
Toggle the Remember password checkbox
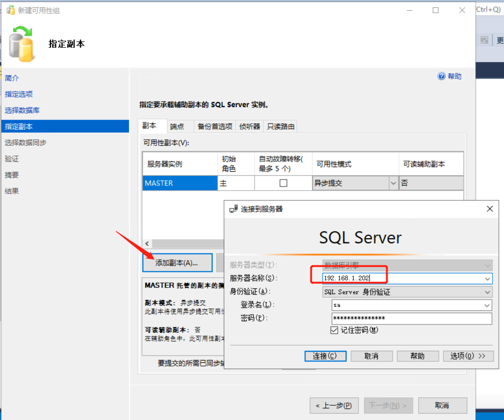pyautogui.click(x=334, y=330)
